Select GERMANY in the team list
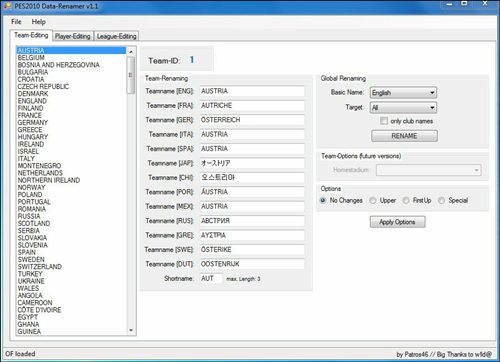The width and height of the screenshot is (500, 362). pyautogui.click(x=71, y=123)
